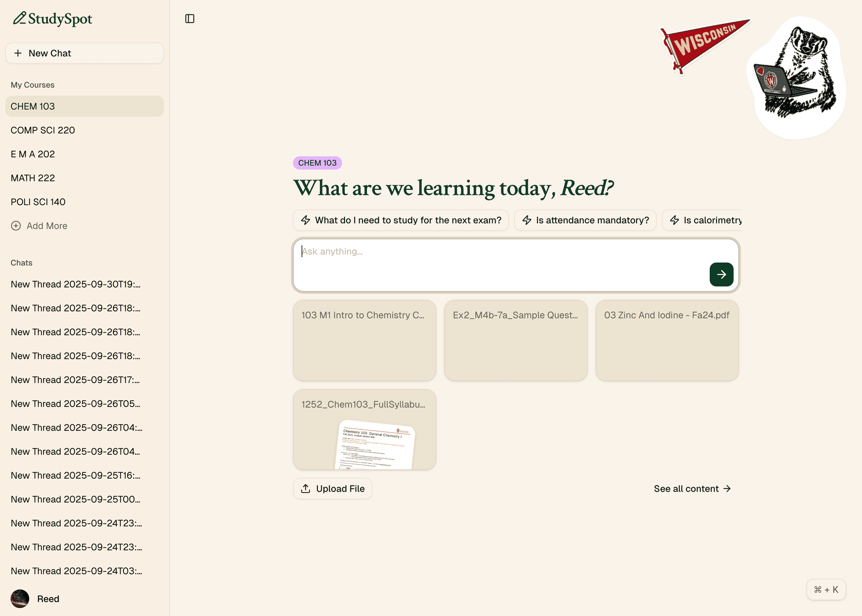
Task: Click the Add More plus icon
Action: (x=16, y=226)
